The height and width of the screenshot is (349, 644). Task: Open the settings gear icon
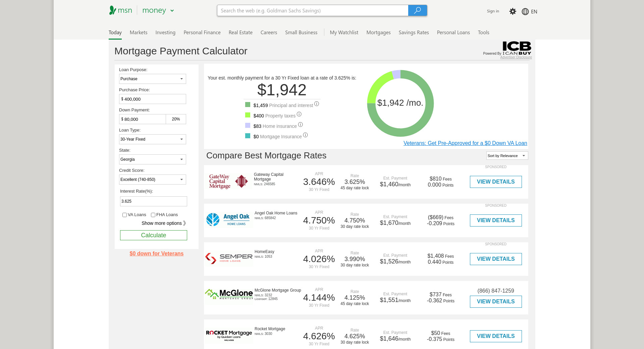(x=513, y=11)
